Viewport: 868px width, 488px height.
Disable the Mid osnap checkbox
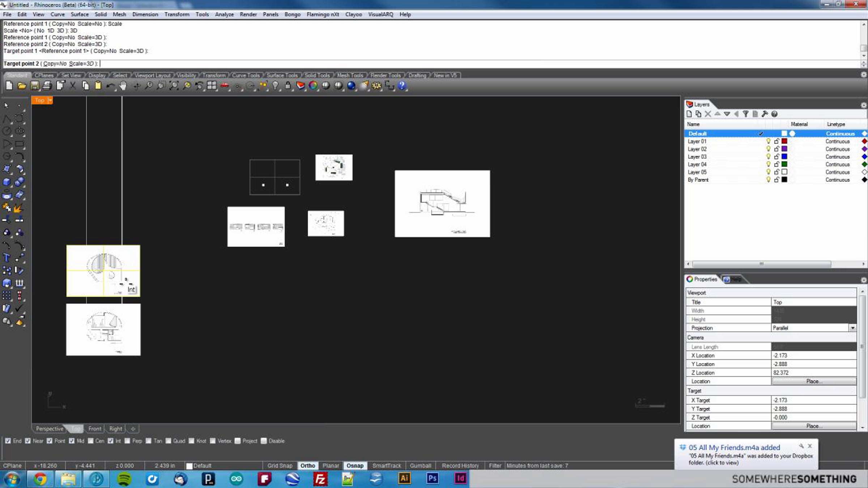point(72,441)
